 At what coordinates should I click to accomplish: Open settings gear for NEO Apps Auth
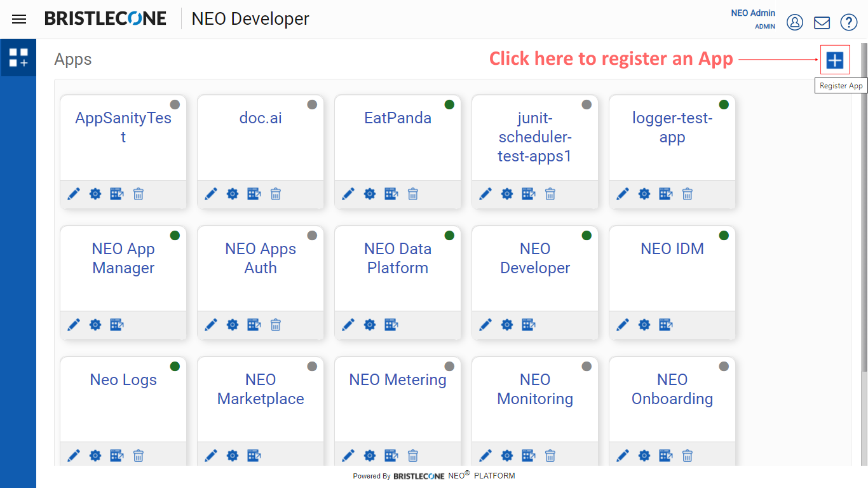[x=233, y=325]
